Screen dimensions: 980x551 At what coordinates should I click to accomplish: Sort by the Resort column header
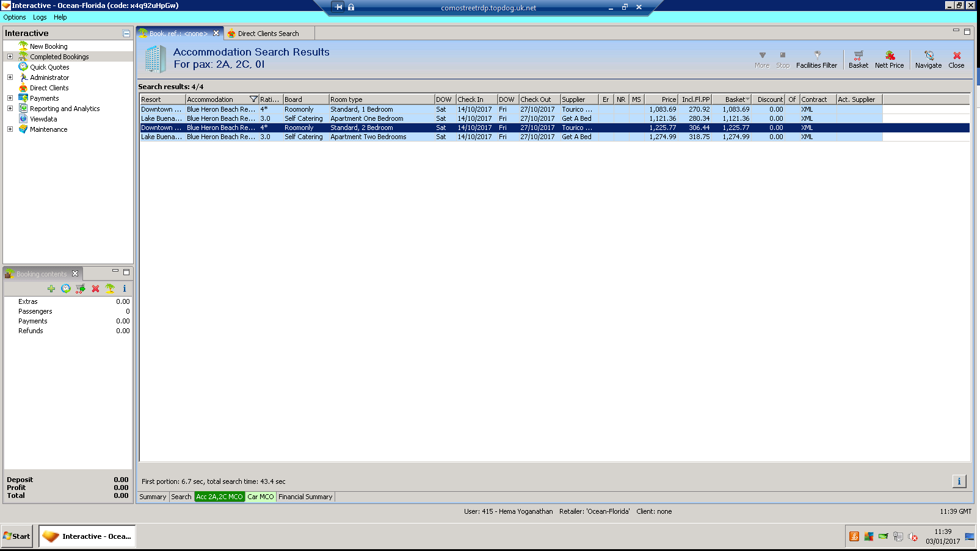[x=162, y=99]
